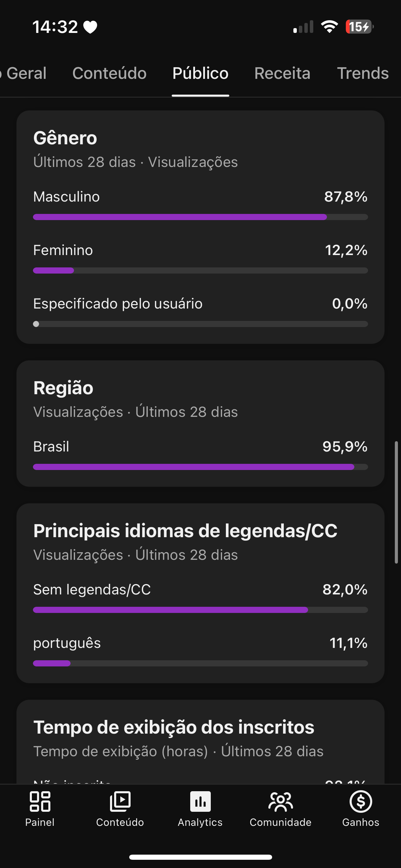Open Principais idiomas de legendas/CC card
The height and width of the screenshot is (868, 401).
[185, 531]
